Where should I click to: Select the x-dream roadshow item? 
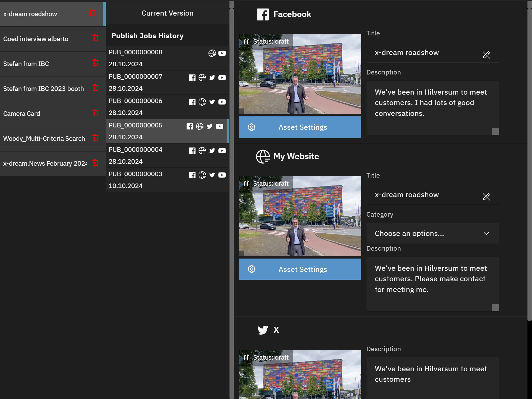point(53,14)
